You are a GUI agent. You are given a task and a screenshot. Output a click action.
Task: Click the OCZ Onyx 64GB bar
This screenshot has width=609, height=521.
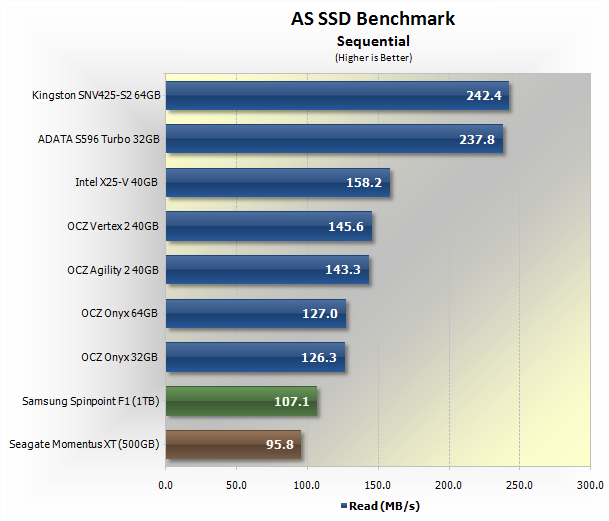[256, 314]
